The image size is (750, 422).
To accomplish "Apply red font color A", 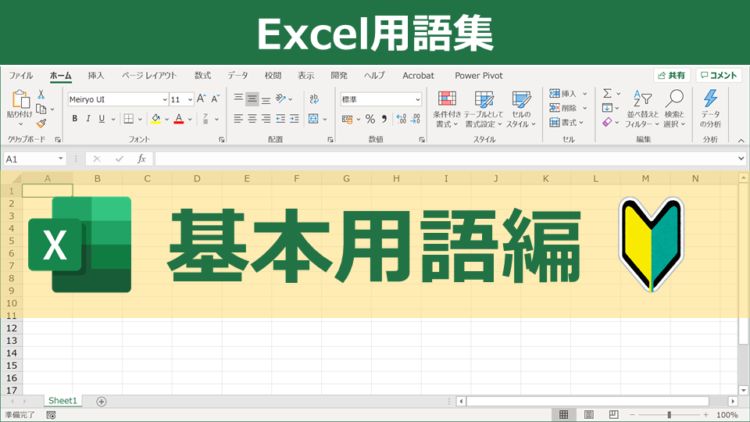I will click(179, 119).
